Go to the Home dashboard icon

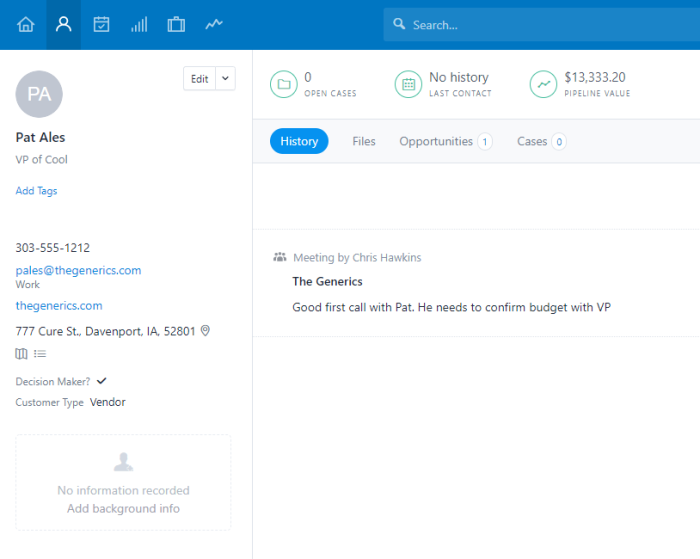coord(25,25)
